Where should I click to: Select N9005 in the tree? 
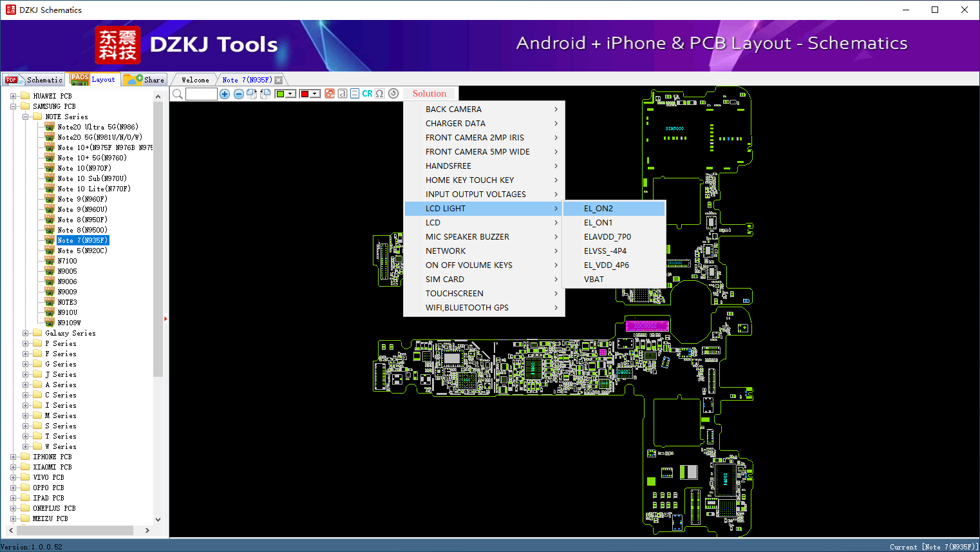click(67, 271)
